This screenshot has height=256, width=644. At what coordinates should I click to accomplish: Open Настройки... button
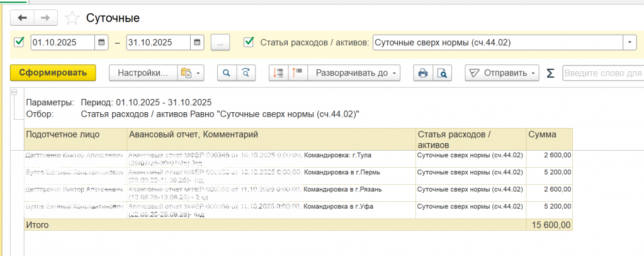tap(144, 73)
